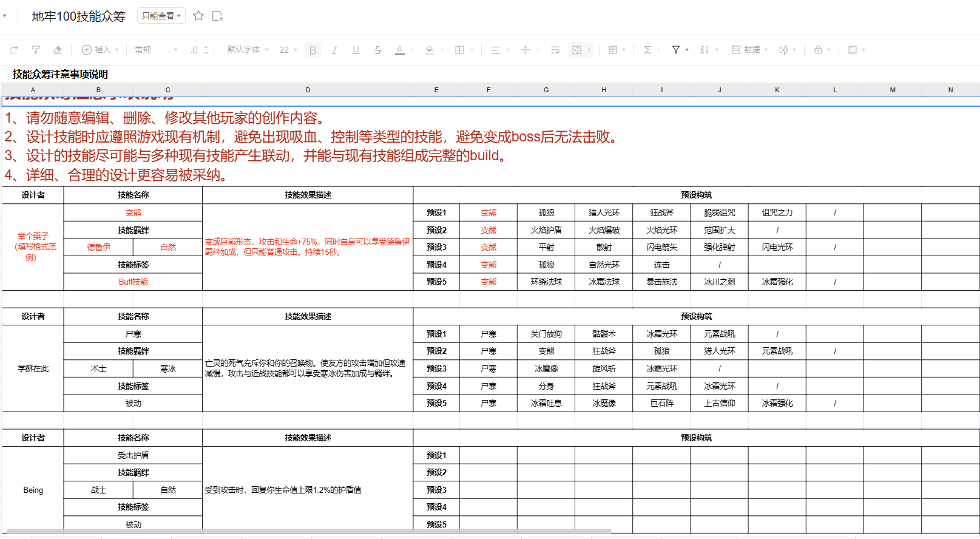Toggle italic formatting
Screen dimensions: 980x539
click(334, 50)
